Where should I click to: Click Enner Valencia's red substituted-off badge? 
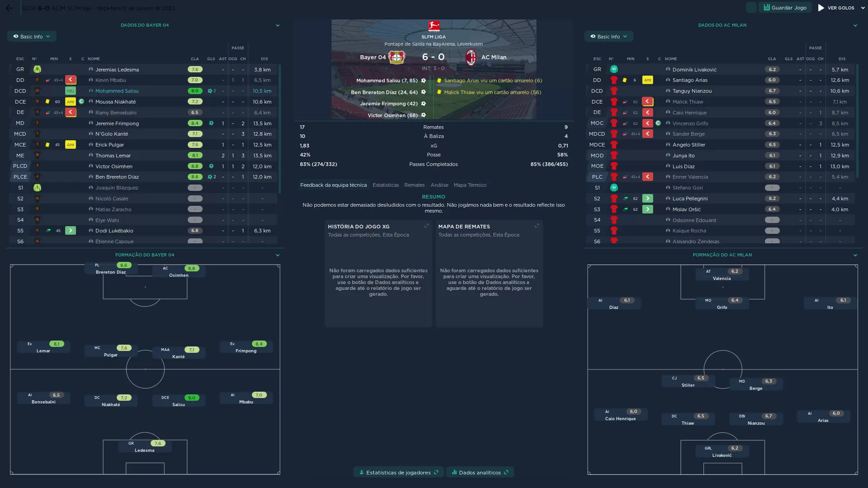tap(648, 177)
